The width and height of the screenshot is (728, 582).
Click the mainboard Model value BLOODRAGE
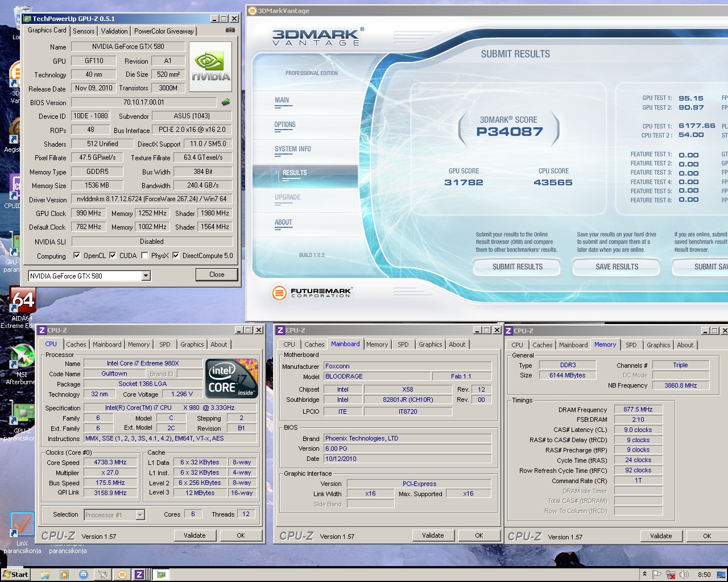(x=377, y=376)
